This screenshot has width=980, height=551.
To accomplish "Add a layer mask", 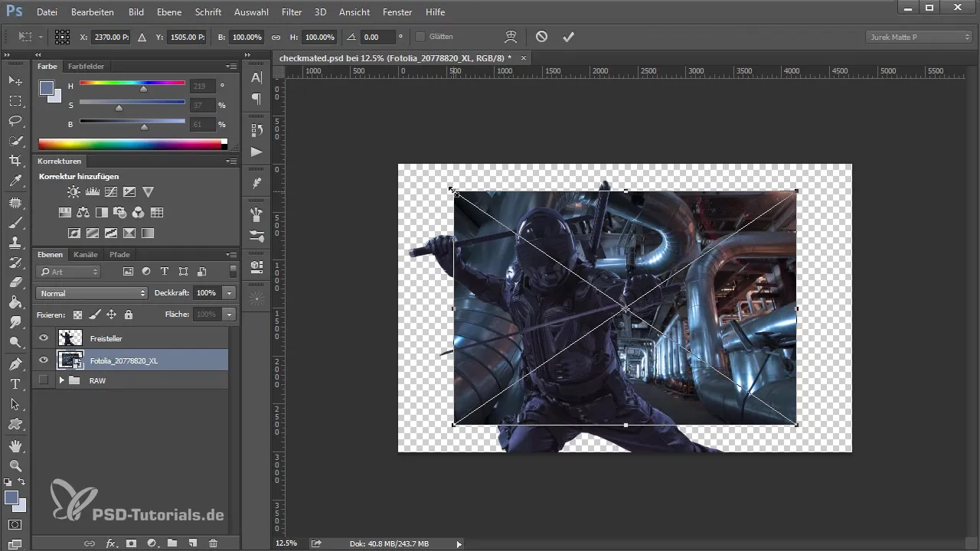I will (x=131, y=543).
